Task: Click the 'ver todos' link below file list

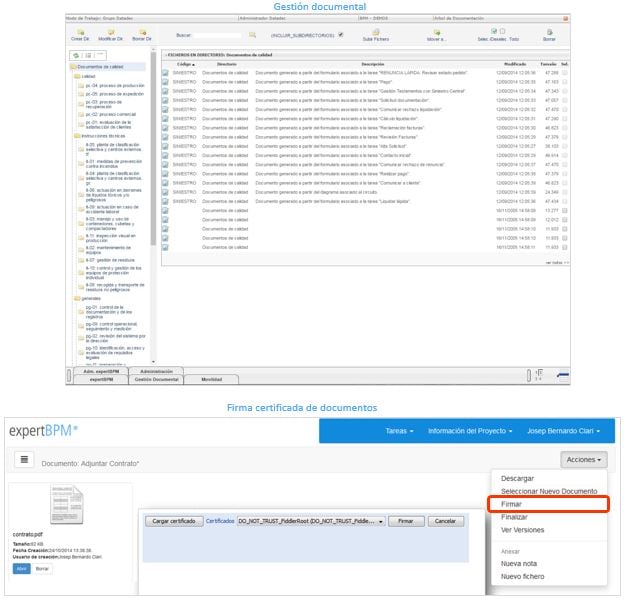Action: [557, 263]
